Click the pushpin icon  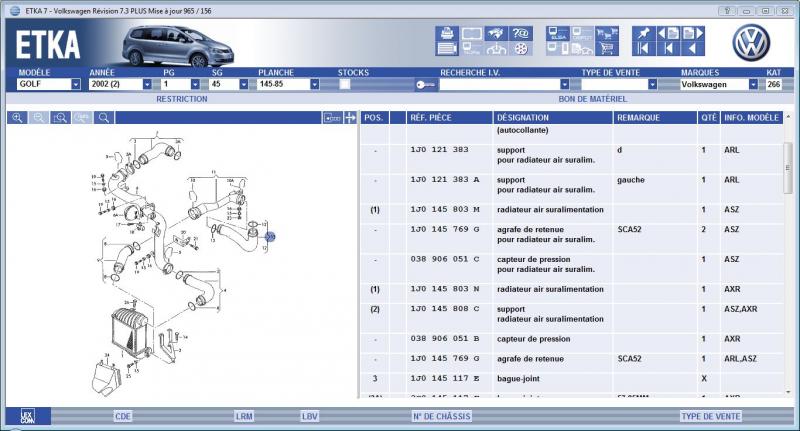pos(643,33)
